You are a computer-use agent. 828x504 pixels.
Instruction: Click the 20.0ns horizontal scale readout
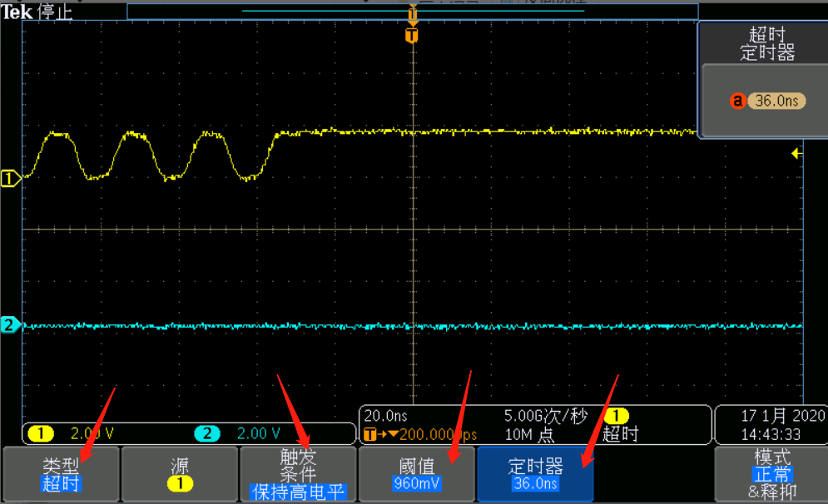click(x=385, y=416)
